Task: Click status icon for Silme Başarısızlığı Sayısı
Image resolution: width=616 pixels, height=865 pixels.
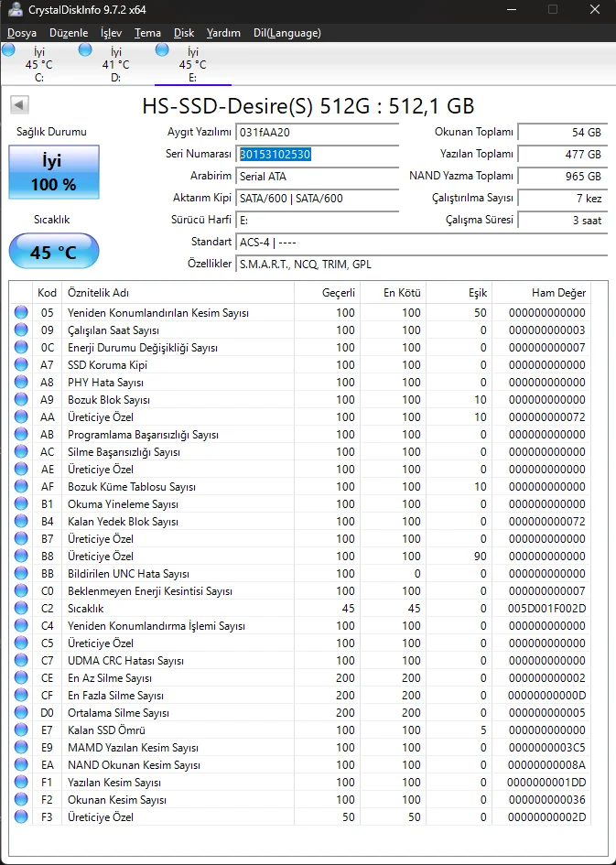Action: click(x=21, y=451)
